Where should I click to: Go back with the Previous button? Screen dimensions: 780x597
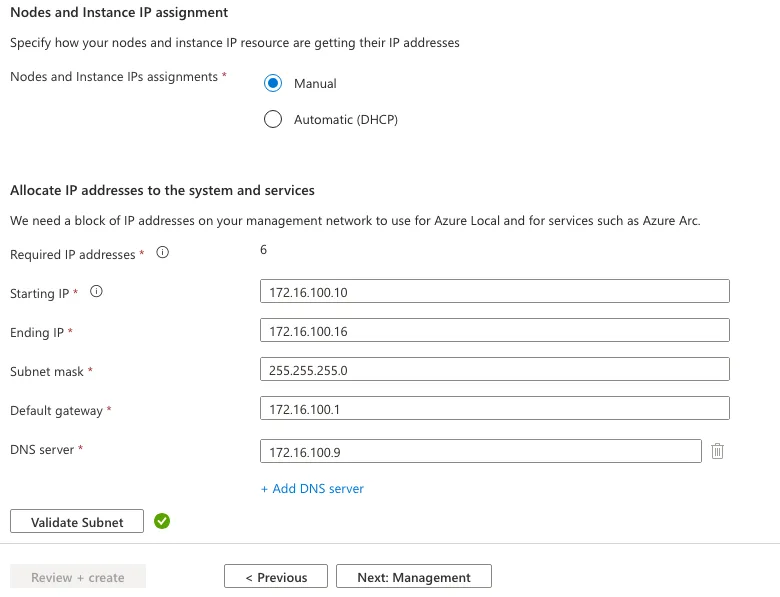pos(276,577)
